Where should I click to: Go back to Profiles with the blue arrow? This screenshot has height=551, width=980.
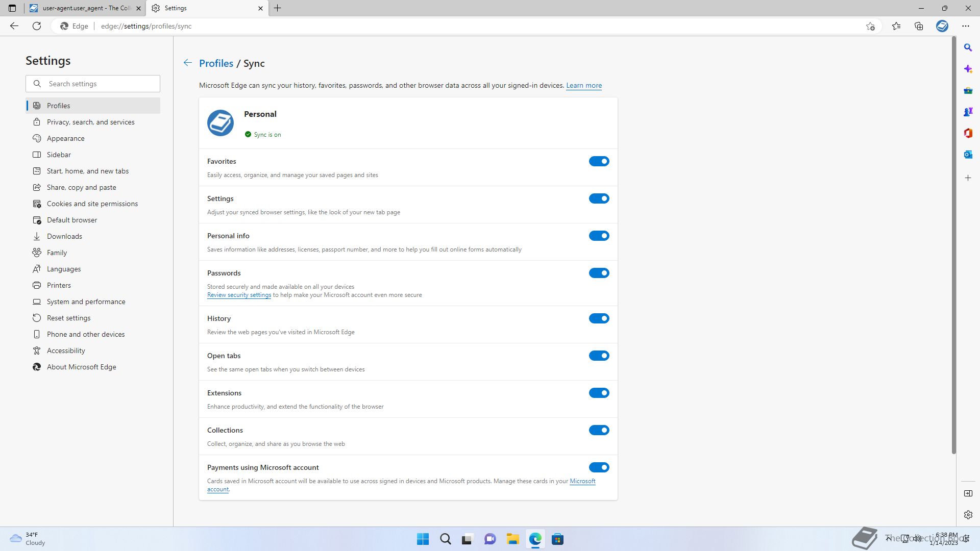188,63
